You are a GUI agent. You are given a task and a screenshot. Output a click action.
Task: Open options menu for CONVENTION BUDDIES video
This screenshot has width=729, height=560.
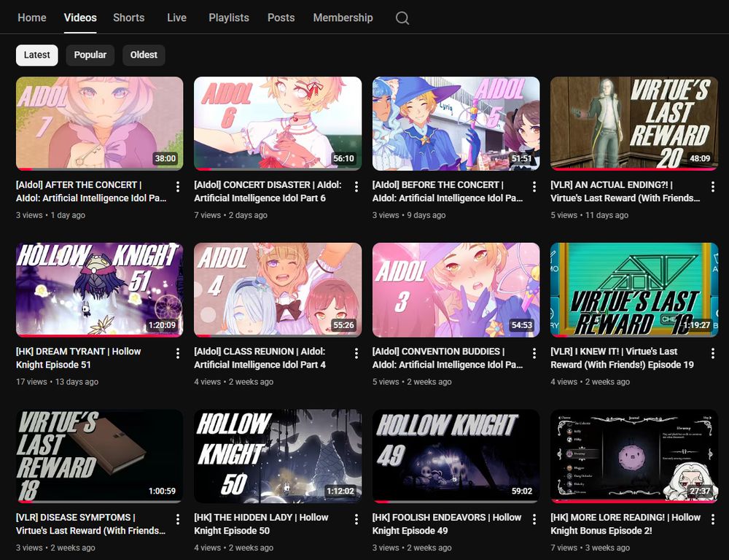pyautogui.click(x=534, y=354)
